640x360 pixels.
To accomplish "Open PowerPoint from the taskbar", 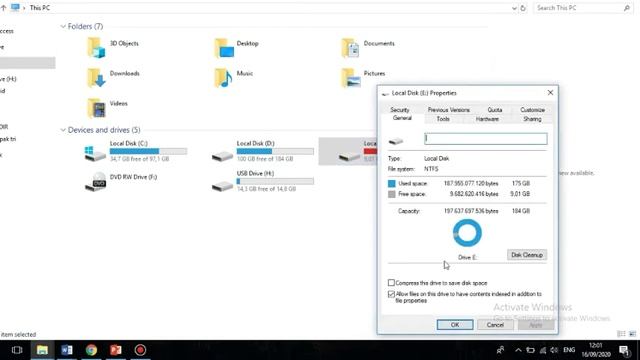I will pyautogui.click(x=116, y=350).
